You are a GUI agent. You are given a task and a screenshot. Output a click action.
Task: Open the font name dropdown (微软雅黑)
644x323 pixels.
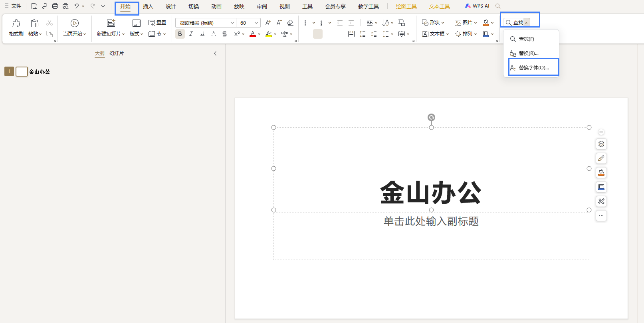(x=232, y=23)
